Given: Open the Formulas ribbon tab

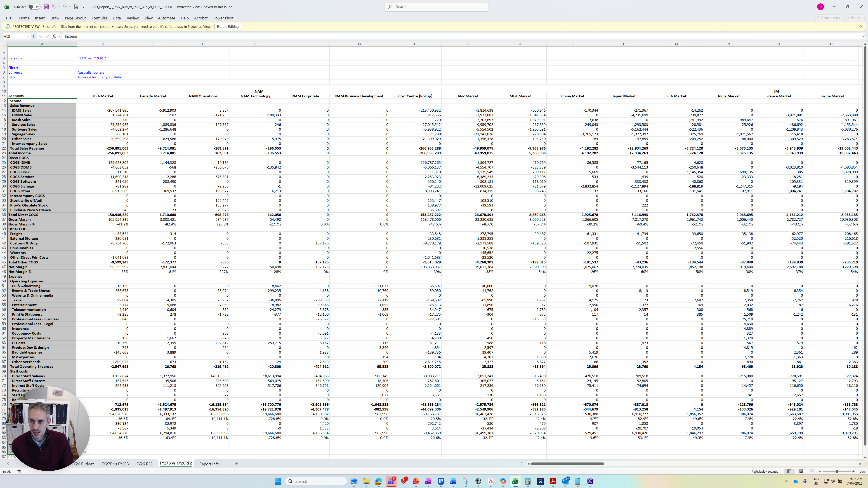Looking at the screenshot, I should coord(99,18).
